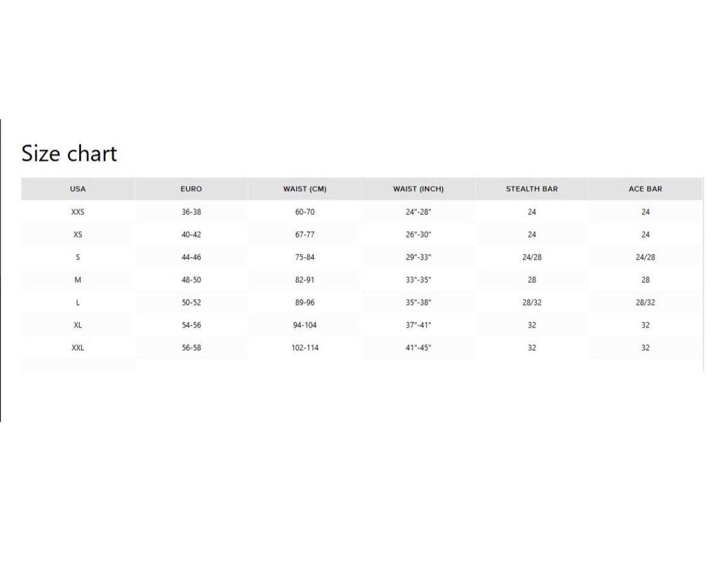Select the Stealth Bar value for size L
The width and height of the screenshot is (724, 588).
pos(531,303)
